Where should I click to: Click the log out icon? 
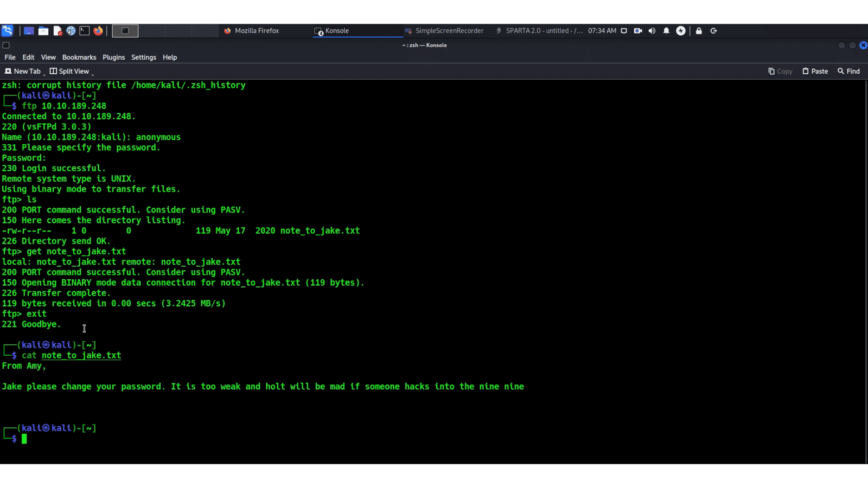click(x=714, y=31)
